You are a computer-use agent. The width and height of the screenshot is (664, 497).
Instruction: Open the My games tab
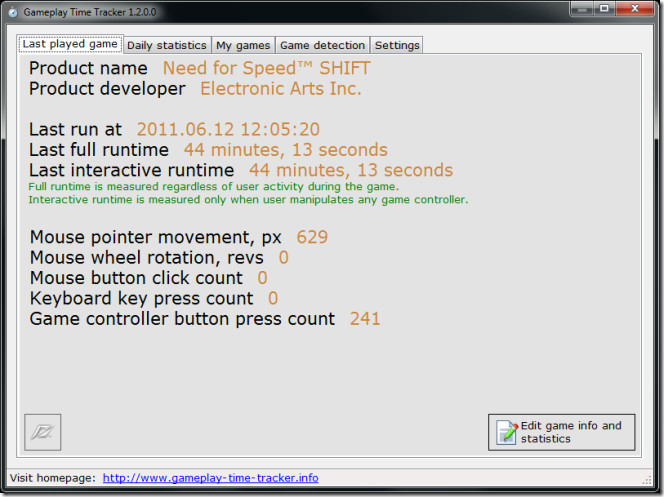[x=243, y=45]
